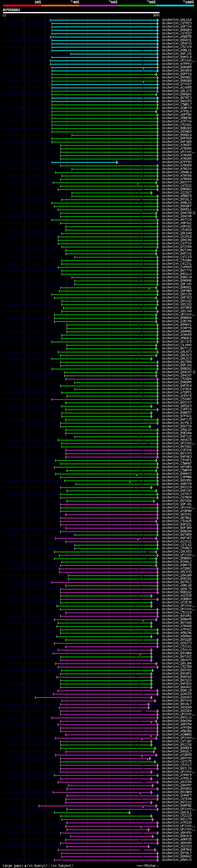
Task: Click label UniRef100_B9SRK9
Action: [177, 71]
